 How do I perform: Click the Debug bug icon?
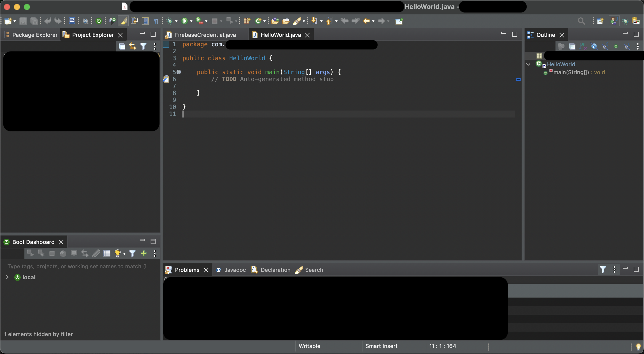tap(170, 21)
